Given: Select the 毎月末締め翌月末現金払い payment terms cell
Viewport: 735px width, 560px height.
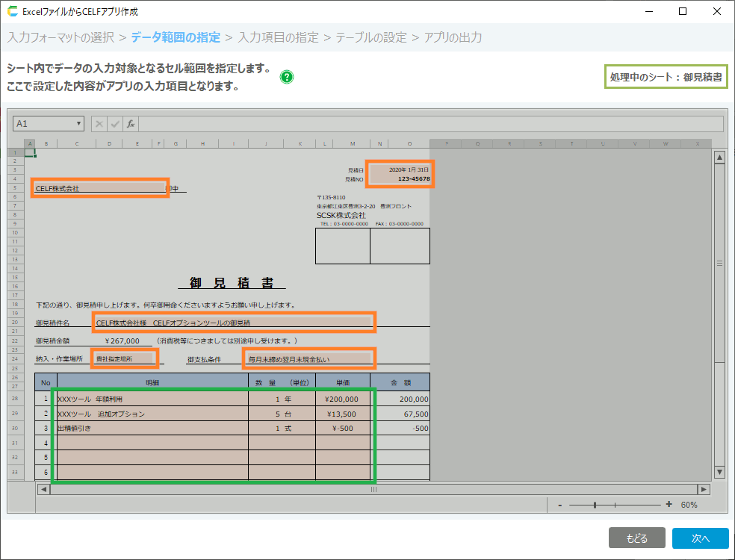Looking at the screenshot, I should 309,359.
